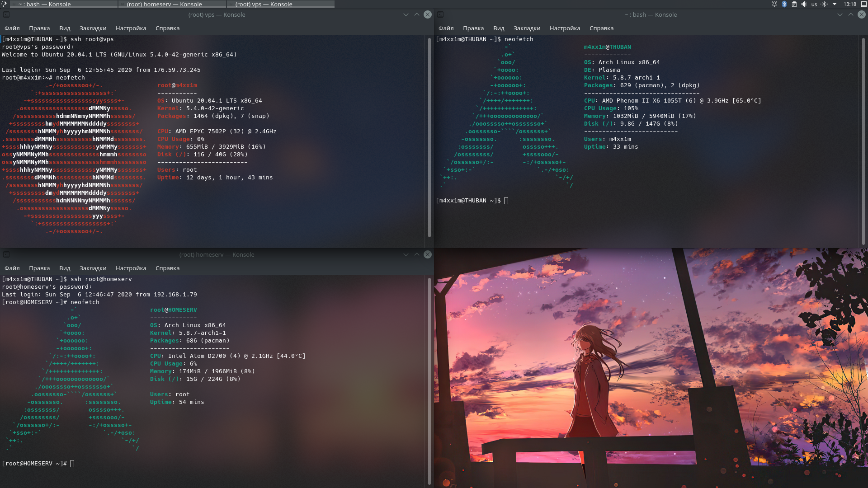Click the bash prompt cursor after neofetch output
The height and width of the screenshot is (488, 868).
tap(506, 201)
